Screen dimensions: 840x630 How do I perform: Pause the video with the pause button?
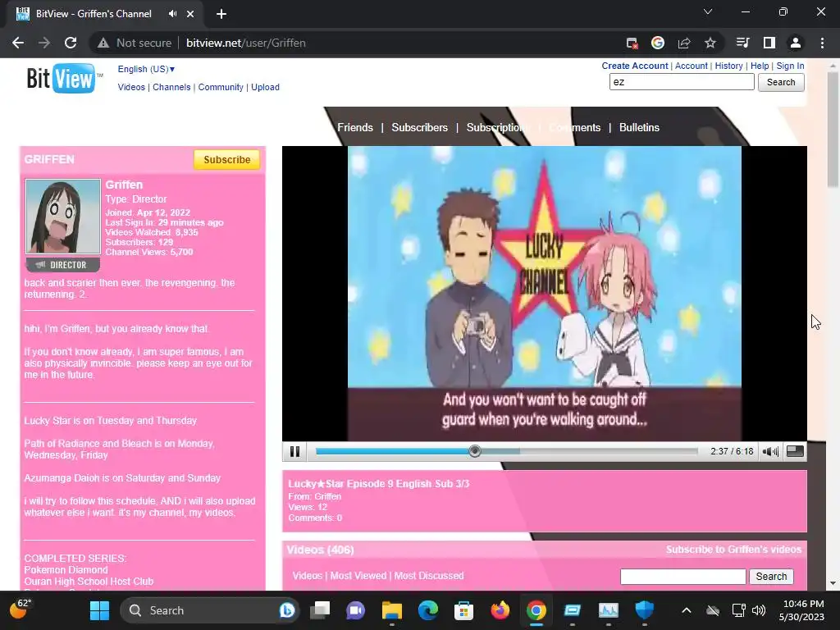pos(294,452)
